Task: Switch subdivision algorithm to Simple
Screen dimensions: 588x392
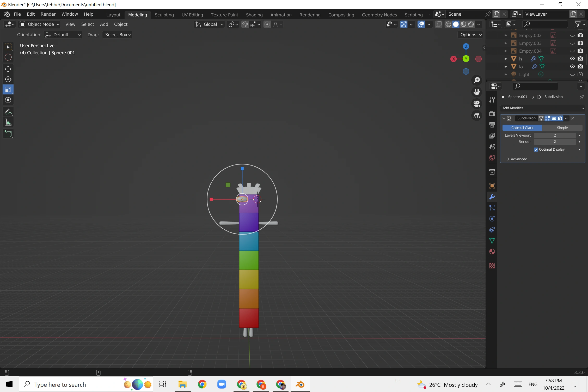Action: [562, 128]
